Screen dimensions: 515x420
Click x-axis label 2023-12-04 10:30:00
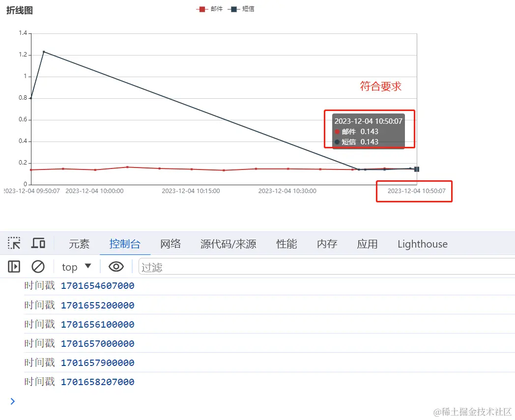tap(287, 191)
